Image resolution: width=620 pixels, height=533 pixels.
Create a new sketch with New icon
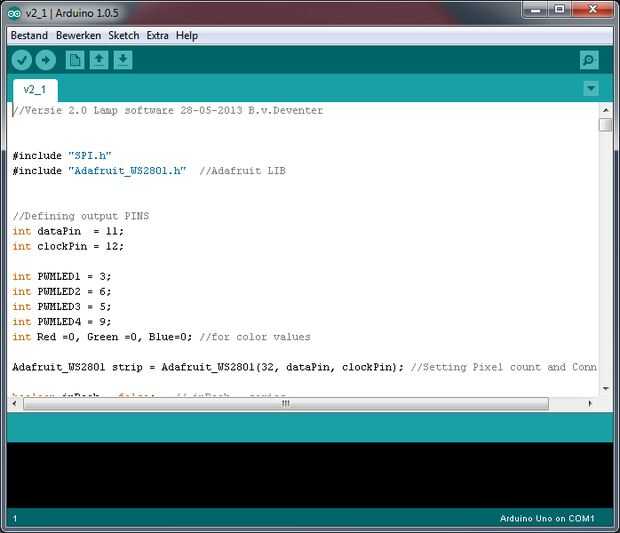(75, 60)
